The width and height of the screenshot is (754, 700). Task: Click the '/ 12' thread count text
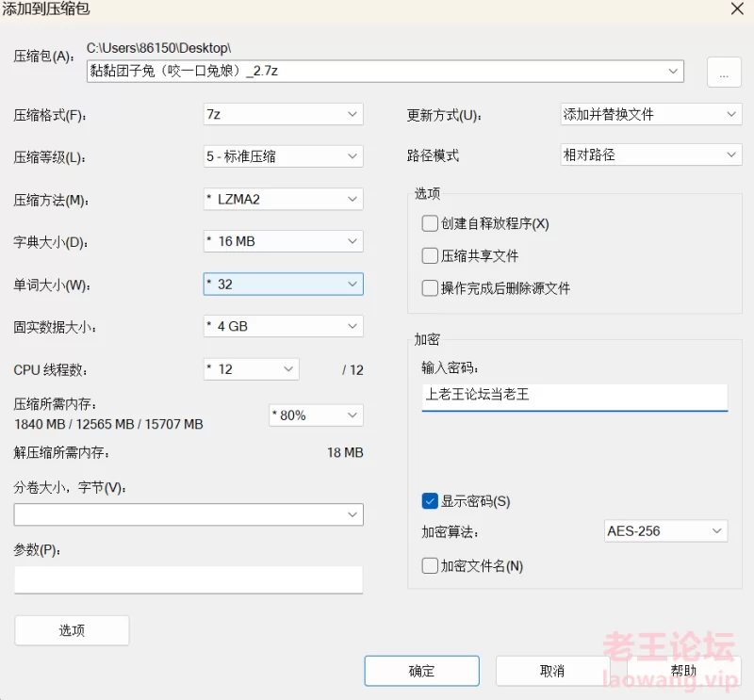(352, 369)
